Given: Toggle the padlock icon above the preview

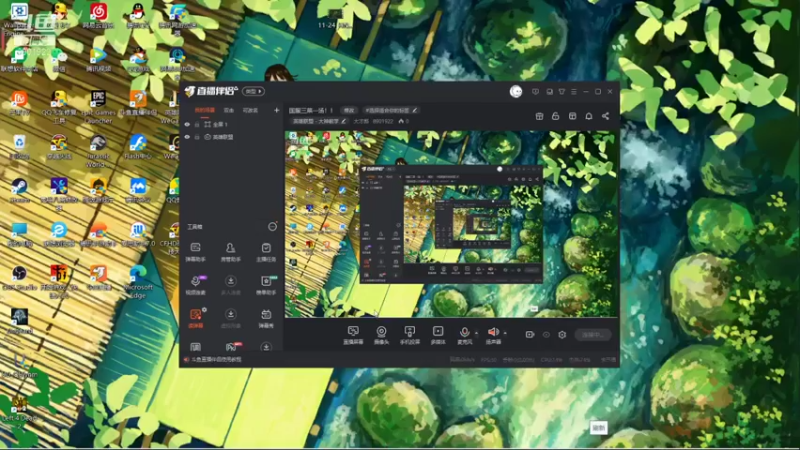Looking at the screenshot, I should (556, 116).
